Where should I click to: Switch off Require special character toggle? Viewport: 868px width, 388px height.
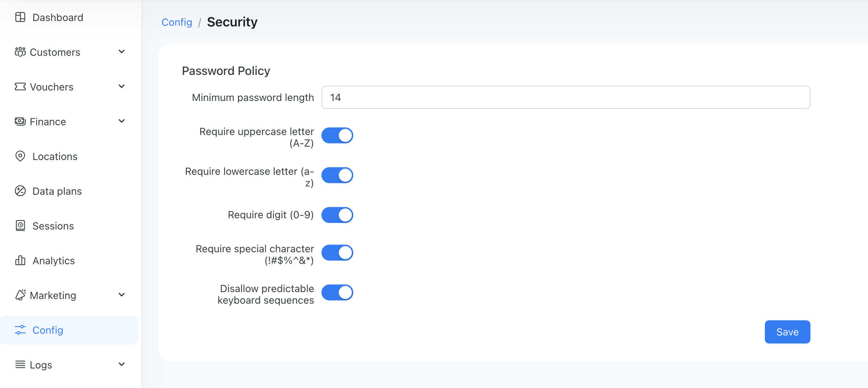[337, 253]
